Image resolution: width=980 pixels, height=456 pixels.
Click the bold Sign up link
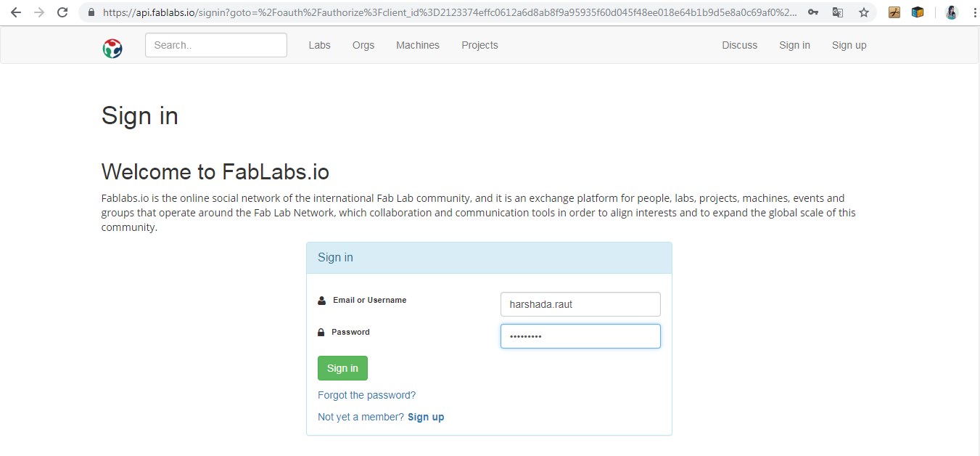point(426,417)
